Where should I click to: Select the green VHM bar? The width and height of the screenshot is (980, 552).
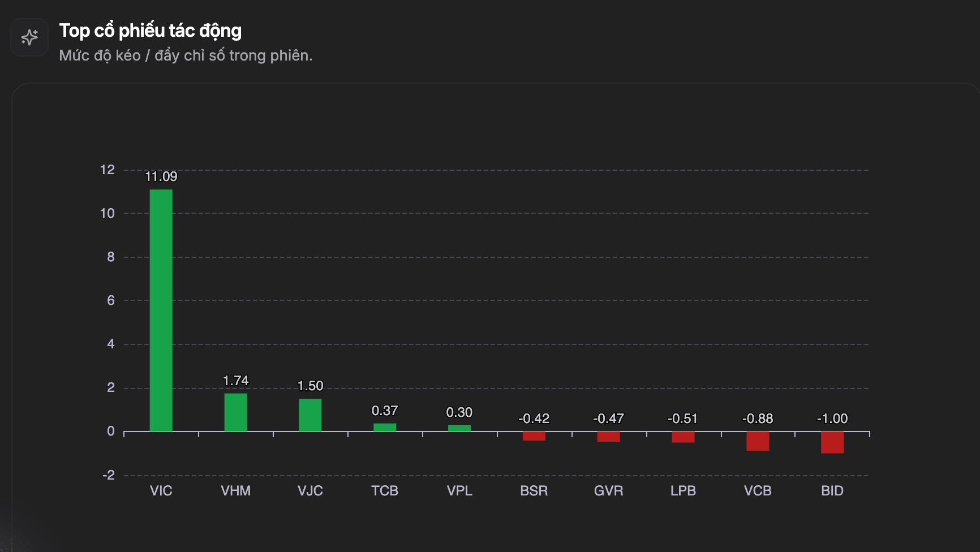(x=235, y=412)
